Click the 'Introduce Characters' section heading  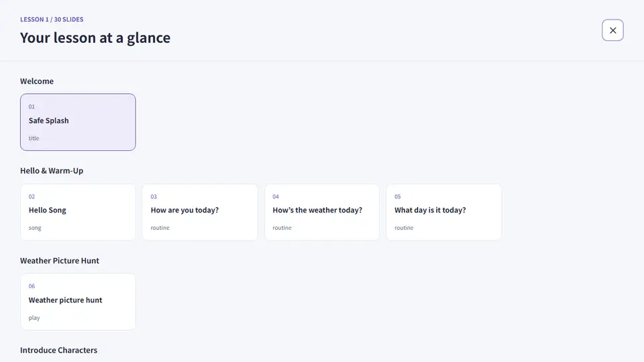(59, 350)
